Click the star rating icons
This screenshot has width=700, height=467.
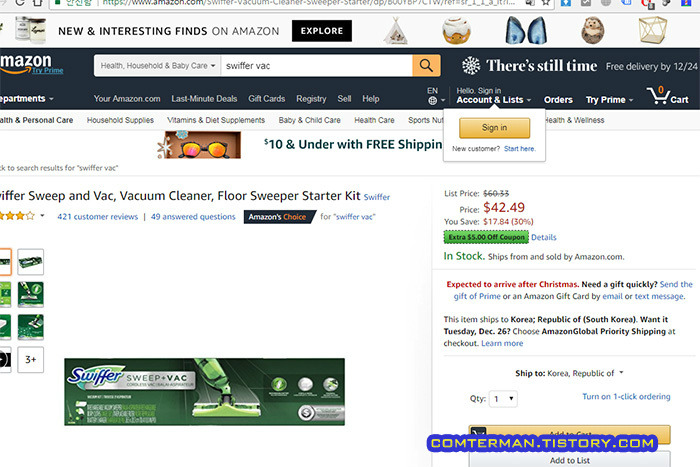click(17, 216)
